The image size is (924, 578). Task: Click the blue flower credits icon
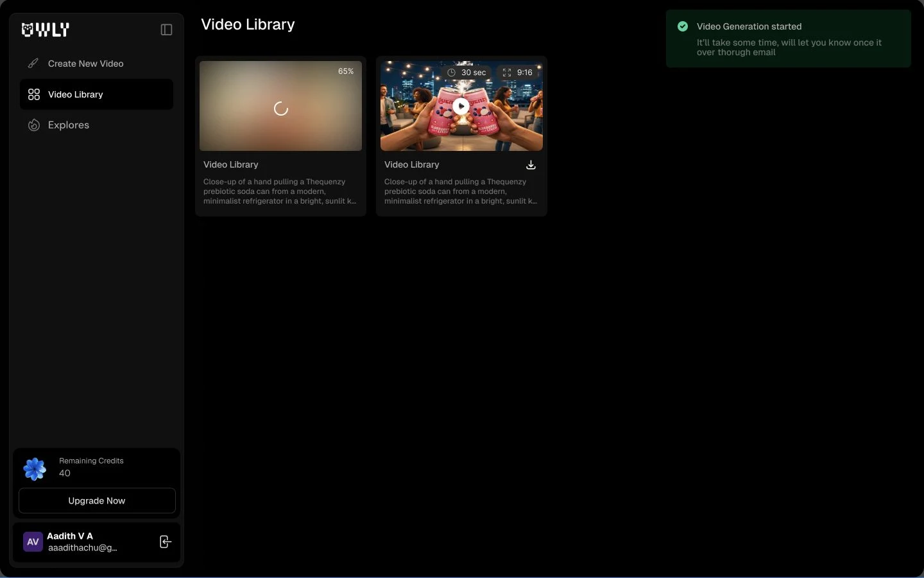coord(35,469)
